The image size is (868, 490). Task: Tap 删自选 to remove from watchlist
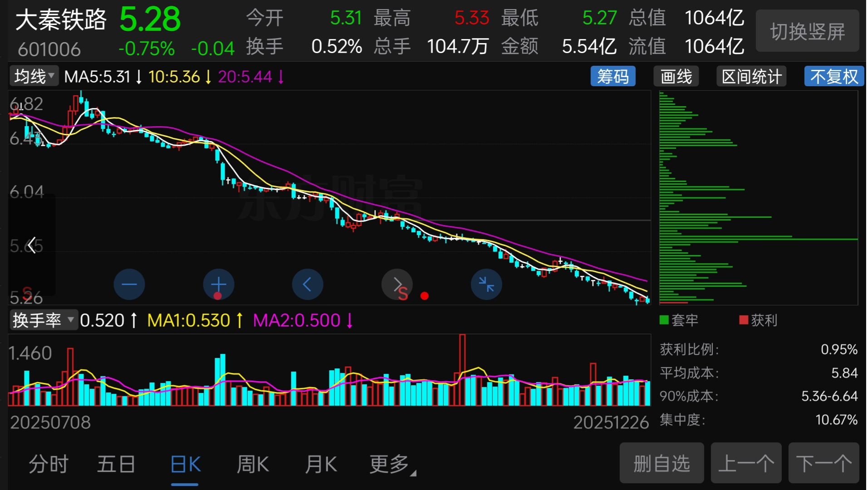(662, 463)
